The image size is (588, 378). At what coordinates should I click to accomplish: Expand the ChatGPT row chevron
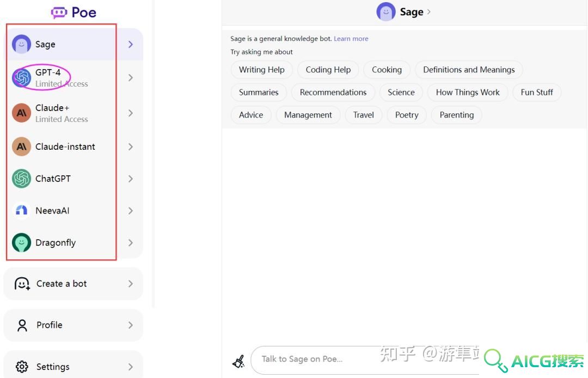coord(131,179)
